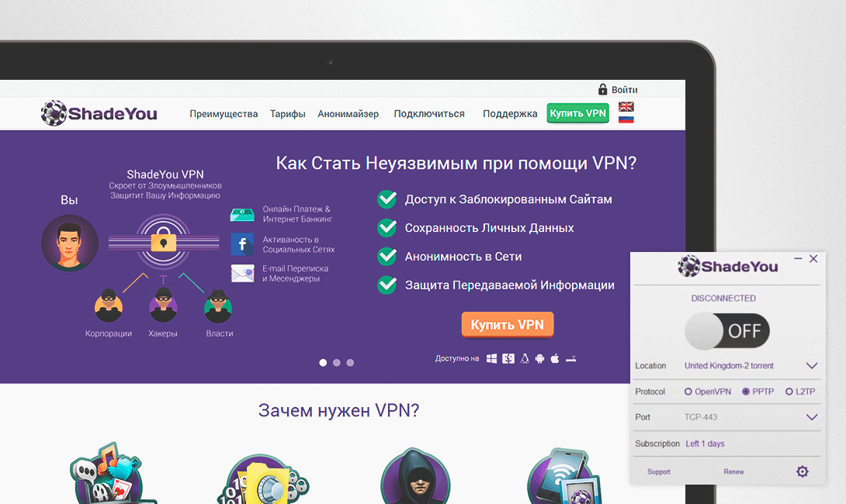
Task: Go to the first banner slide dot
Action: [323, 363]
